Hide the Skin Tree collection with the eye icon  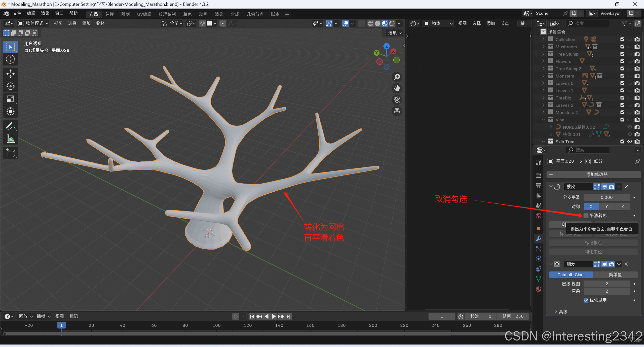click(x=630, y=142)
